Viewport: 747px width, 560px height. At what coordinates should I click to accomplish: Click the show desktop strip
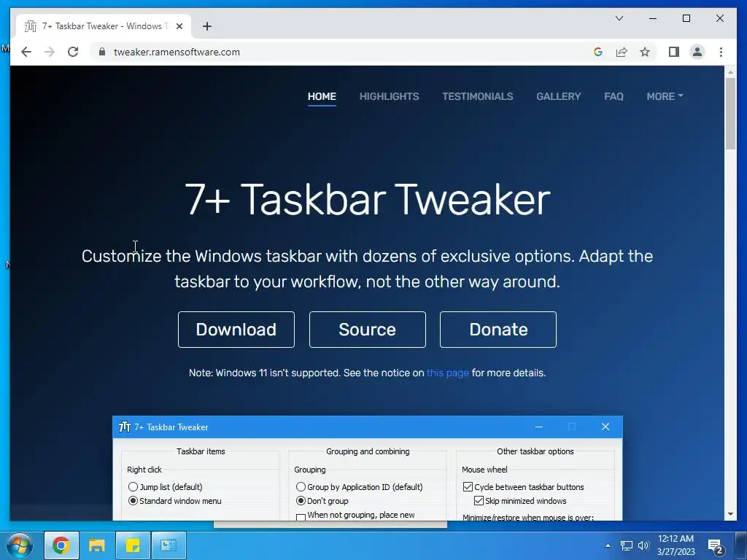click(741, 545)
